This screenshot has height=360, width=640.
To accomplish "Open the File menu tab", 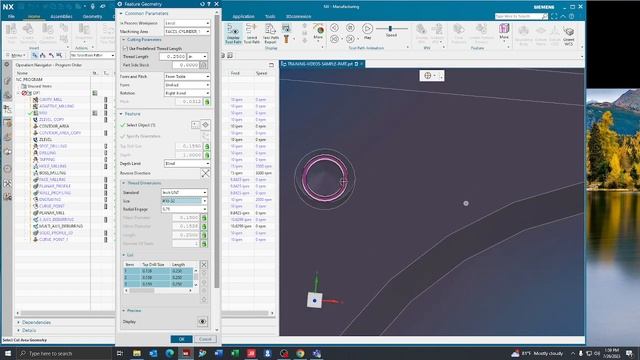I will tap(11, 16).
